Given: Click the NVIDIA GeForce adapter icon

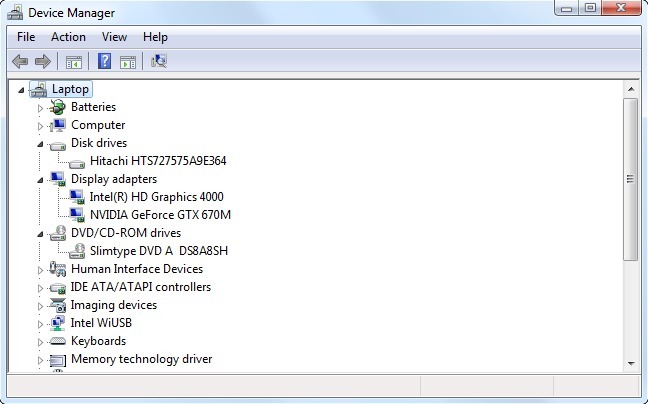Looking at the screenshot, I should point(77,215).
